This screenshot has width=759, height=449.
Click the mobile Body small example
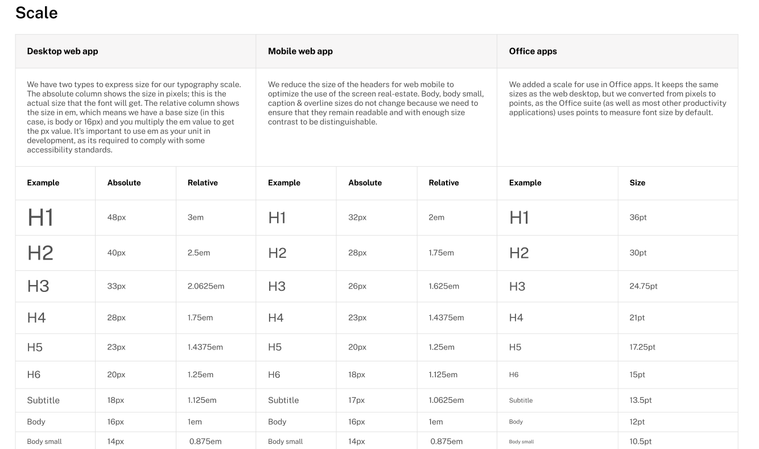285,441
